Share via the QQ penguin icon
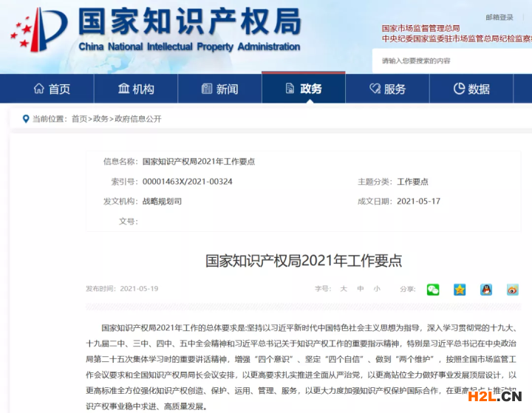Viewport: 532px width, 413px height. coord(486,290)
